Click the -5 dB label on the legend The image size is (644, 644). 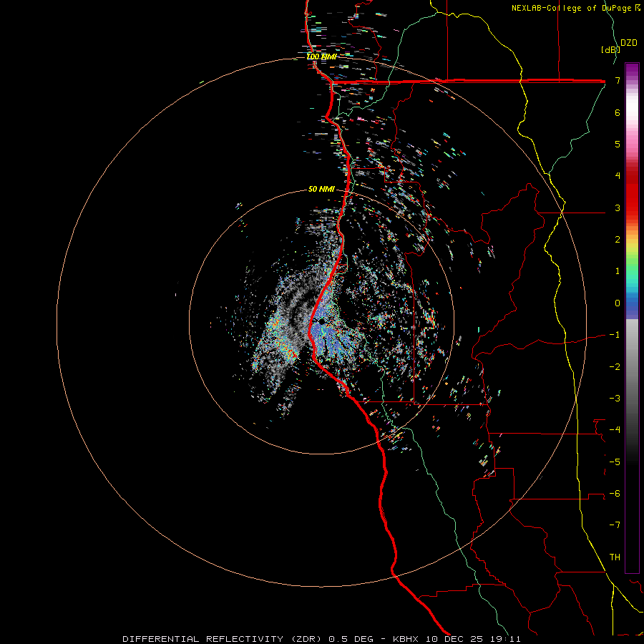tap(615, 462)
